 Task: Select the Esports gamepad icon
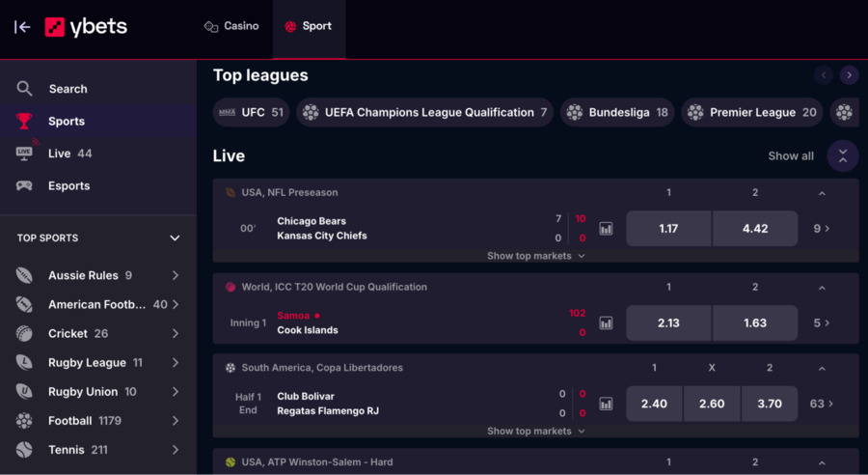point(25,185)
